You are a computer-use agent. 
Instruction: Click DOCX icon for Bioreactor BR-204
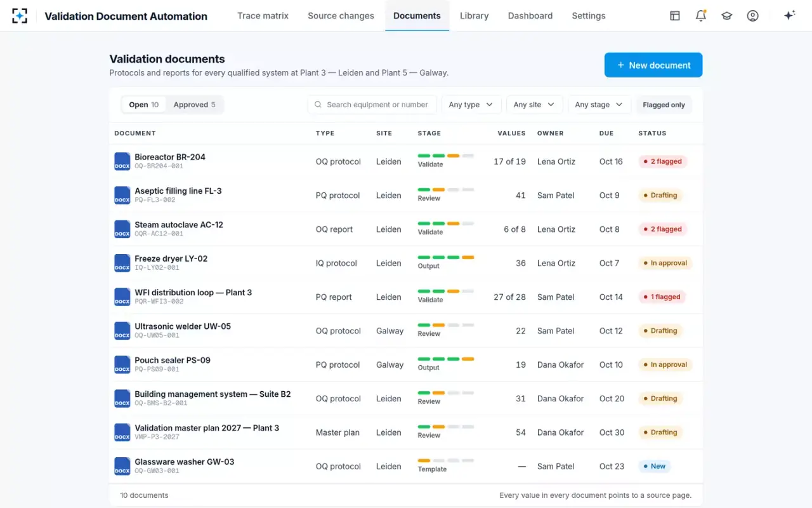122,161
